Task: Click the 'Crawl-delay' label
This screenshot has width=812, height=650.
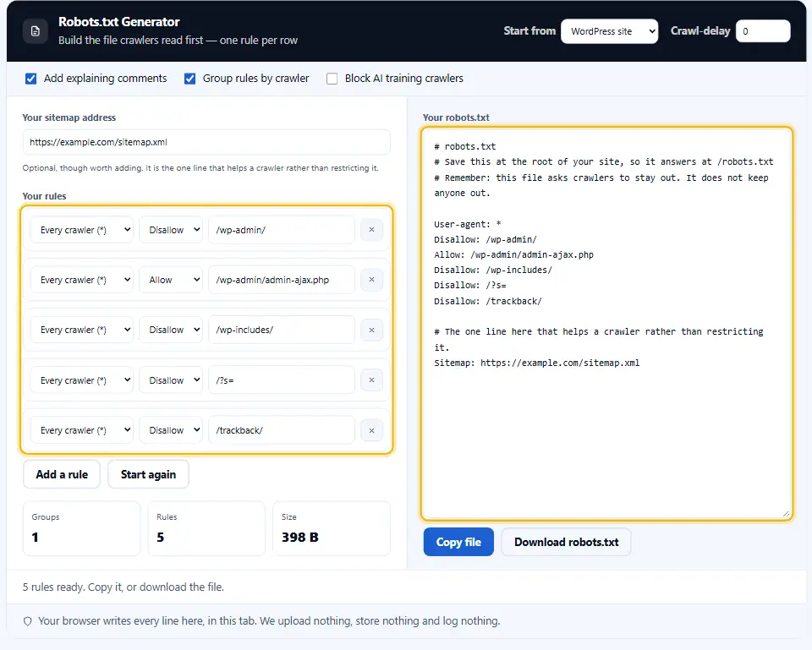Action: pos(700,31)
